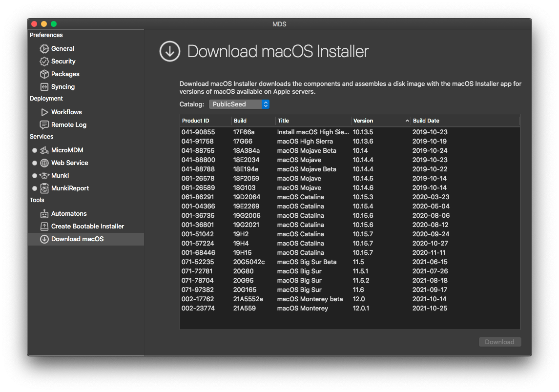Select build 17G66 High Sierra row
Viewport: 559px width, 392px height.
[x=350, y=141]
